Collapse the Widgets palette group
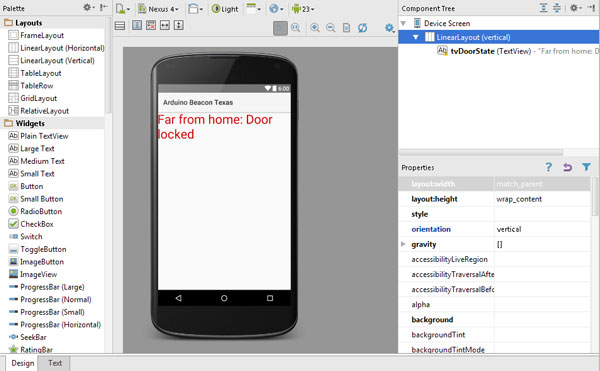The width and height of the screenshot is (600, 371). coord(52,124)
